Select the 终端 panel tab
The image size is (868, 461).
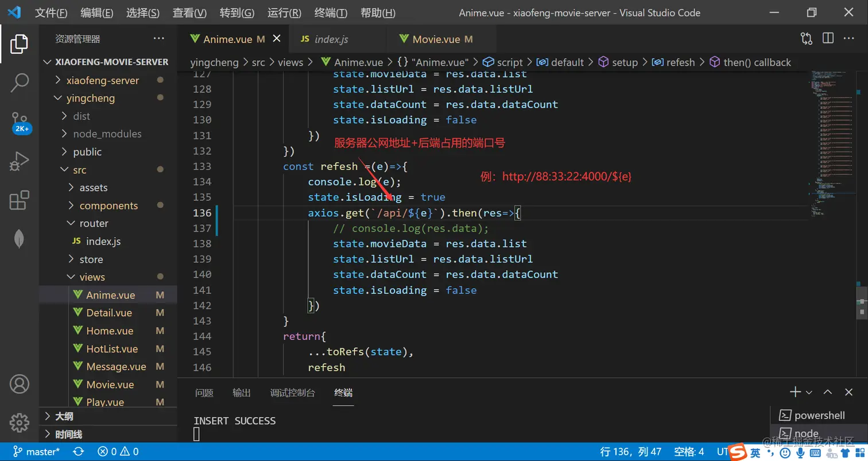click(343, 393)
